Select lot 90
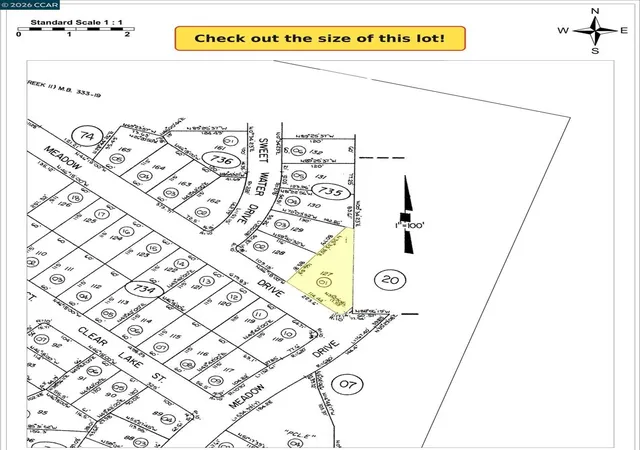This screenshot has width=640, height=450. coord(111,395)
